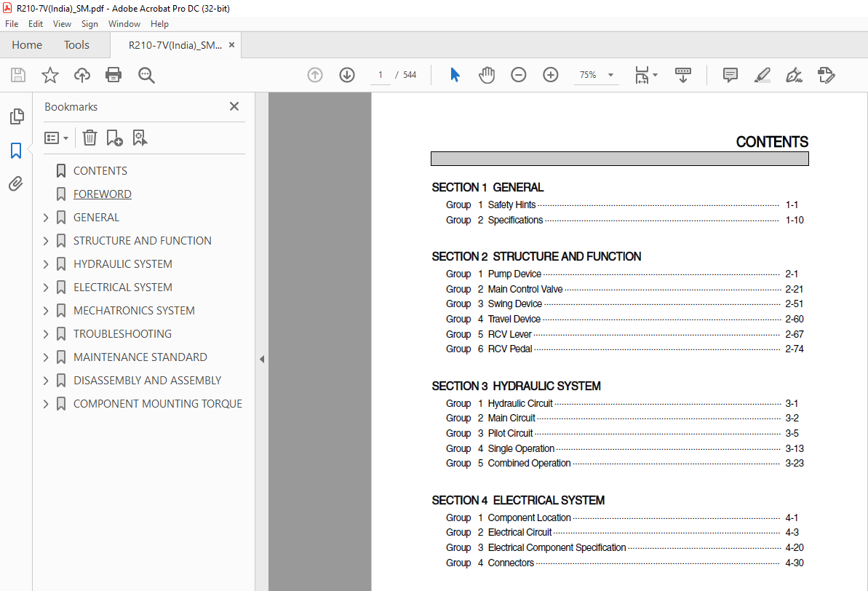Expand the GENERAL bookmark

46,218
